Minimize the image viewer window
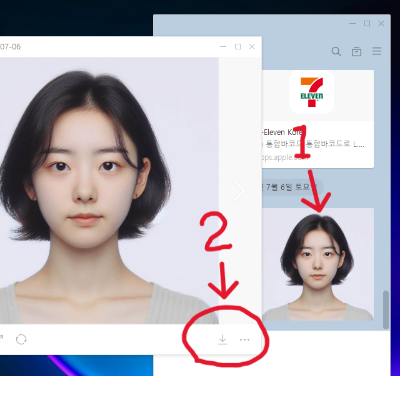Screen dimensions: 400x400 [x=223, y=47]
